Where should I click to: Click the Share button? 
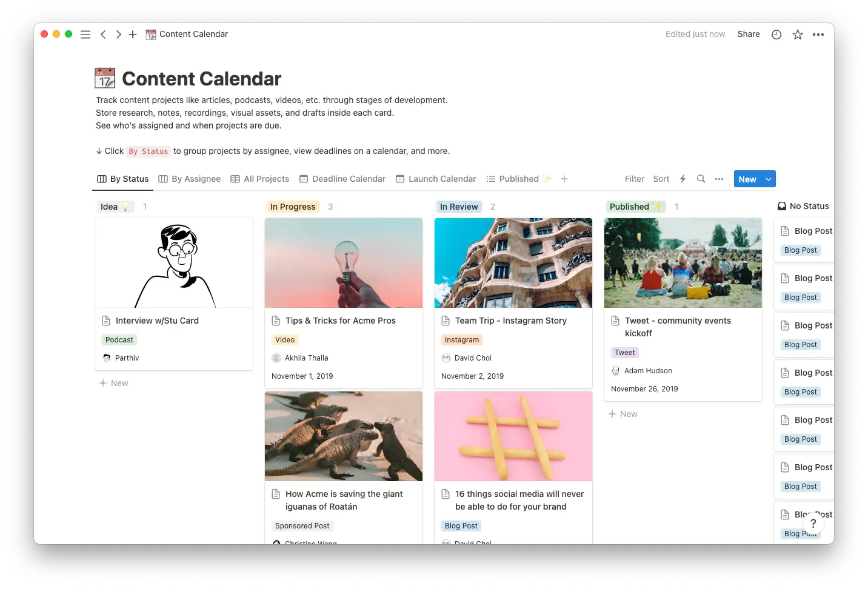[748, 35]
